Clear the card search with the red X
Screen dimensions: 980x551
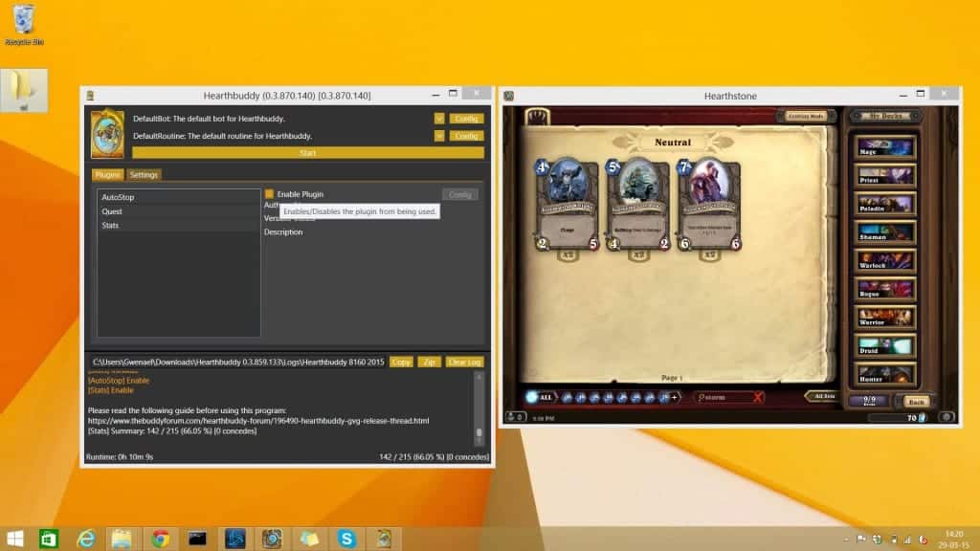[x=755, y=397]
